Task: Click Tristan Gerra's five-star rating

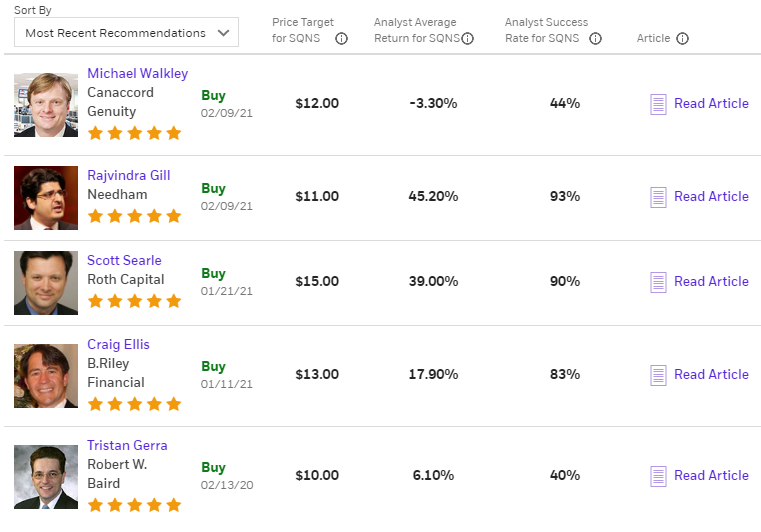Action: coord(134,504)
